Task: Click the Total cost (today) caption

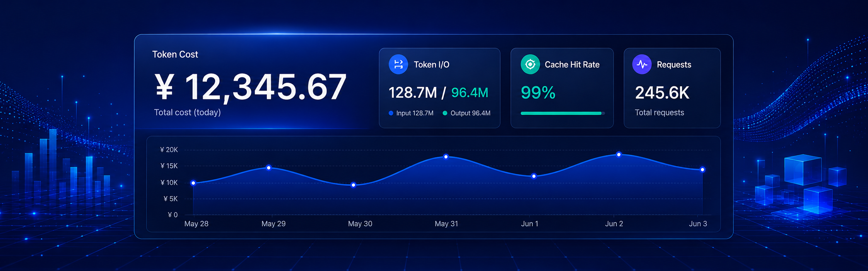Action: [187, 112]
